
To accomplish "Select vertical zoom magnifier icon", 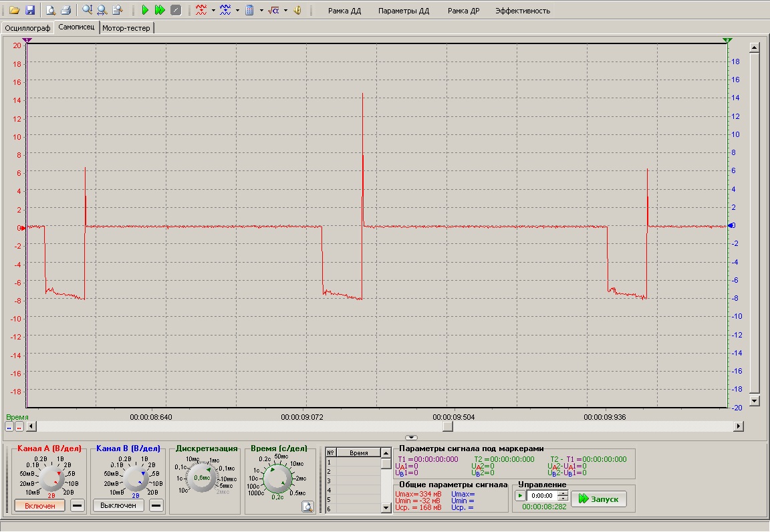I will coord(87,10).
